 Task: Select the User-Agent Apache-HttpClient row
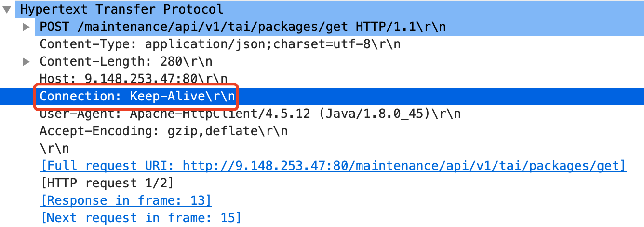[250, 114]
